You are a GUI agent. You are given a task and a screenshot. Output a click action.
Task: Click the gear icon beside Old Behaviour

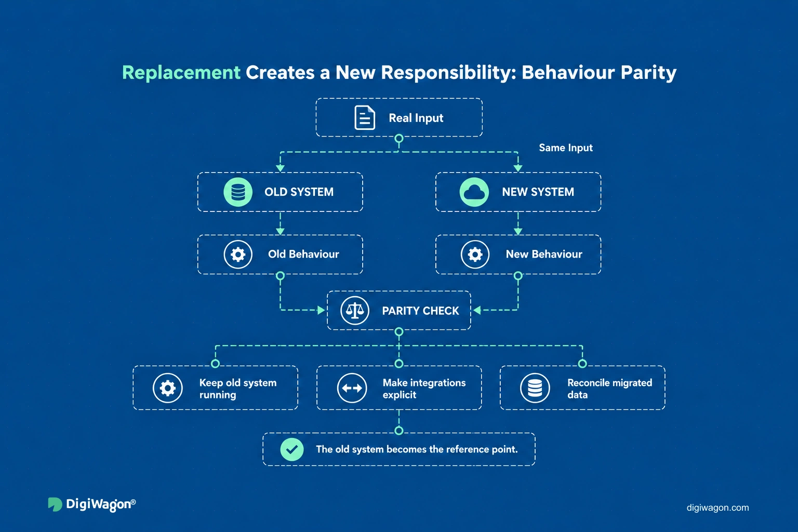[x=238, y=254]
